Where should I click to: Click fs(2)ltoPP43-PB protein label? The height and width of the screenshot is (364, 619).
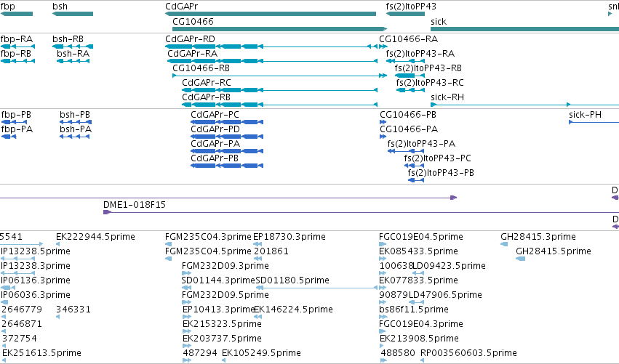click(x=441, y=173)
